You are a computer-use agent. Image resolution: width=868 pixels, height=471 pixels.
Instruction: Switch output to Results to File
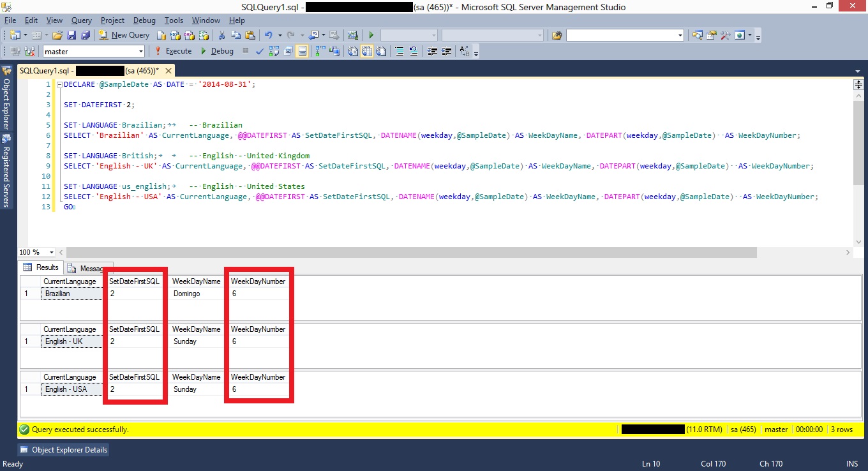click(381, 51)
